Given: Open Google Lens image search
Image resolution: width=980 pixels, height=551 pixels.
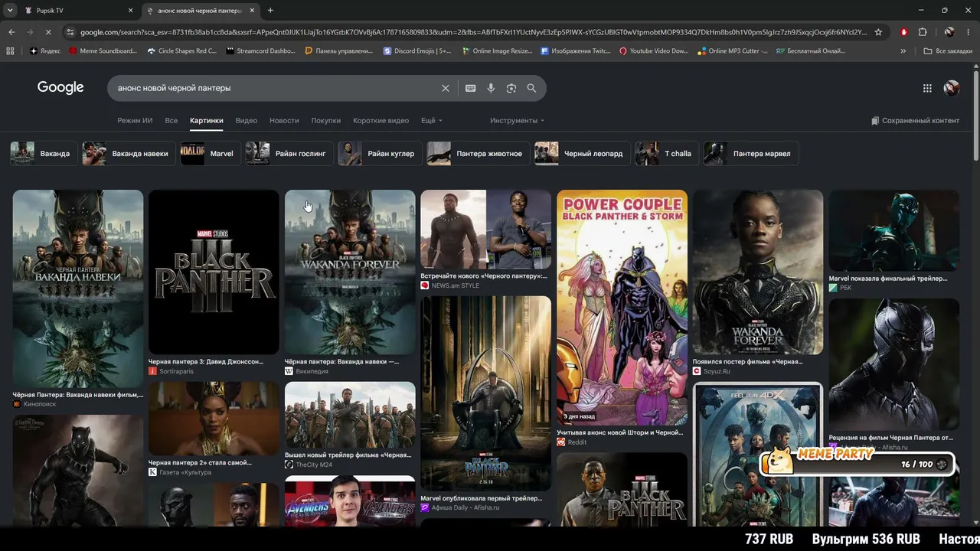Looking at the screenshot, I should 511,88.
